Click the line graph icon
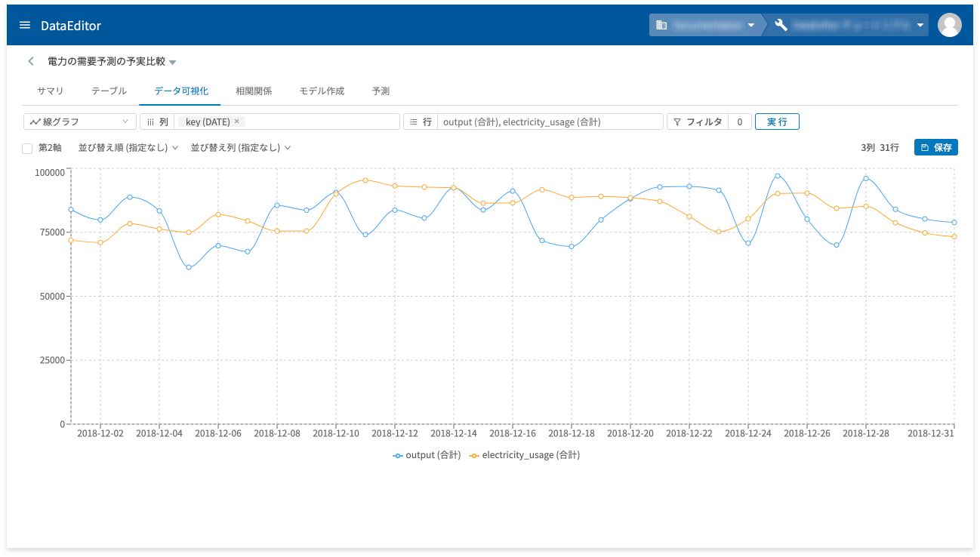980x557 pixels. [35, 122]
